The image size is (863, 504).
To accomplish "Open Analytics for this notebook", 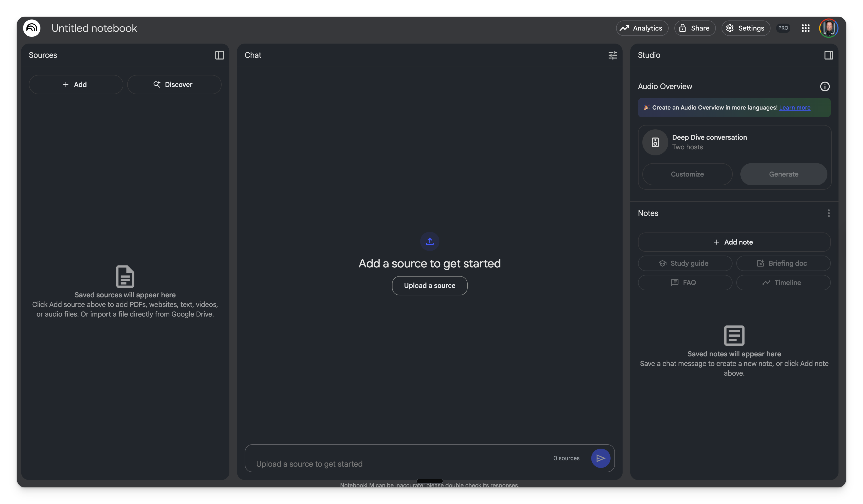I will pyautogui.click(x=642, y=28).
